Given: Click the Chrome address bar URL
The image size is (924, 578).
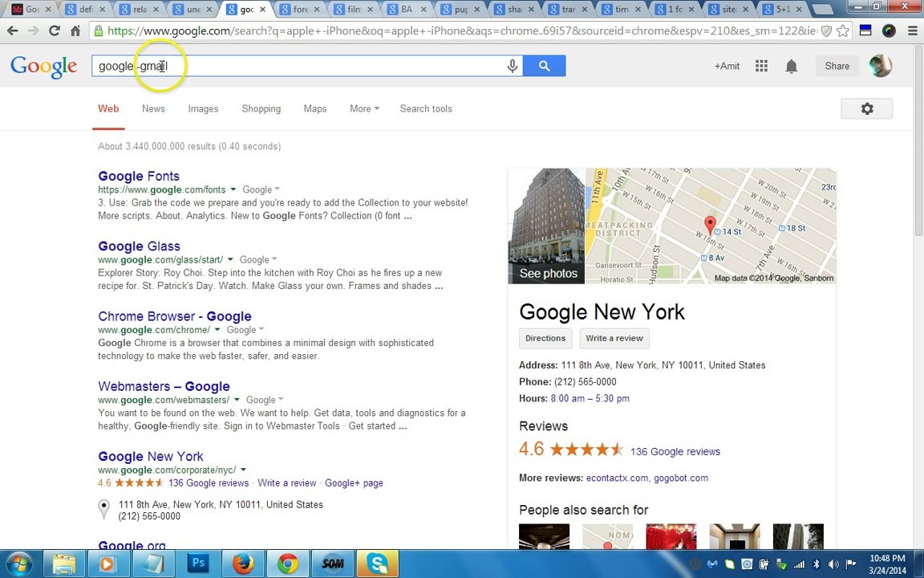Looking at the screenshot, I should coord(462,31).
